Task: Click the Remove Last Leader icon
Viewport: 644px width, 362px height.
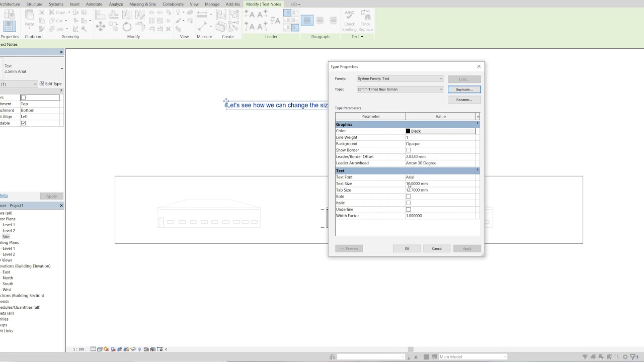Action: click(275, 20)
